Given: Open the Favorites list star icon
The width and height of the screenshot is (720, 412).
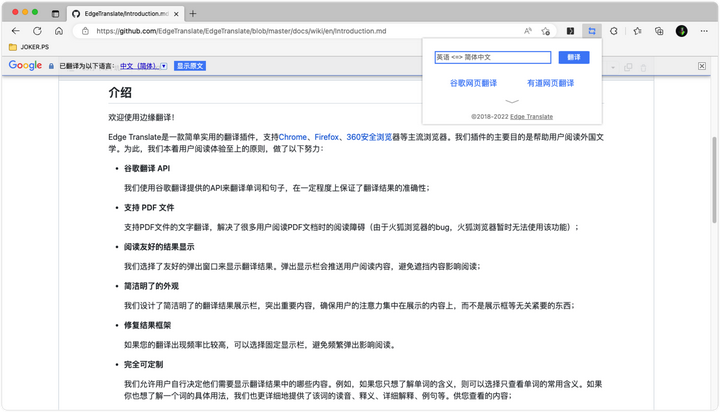Looking at the screenshot, I should (x=637, y=31).
